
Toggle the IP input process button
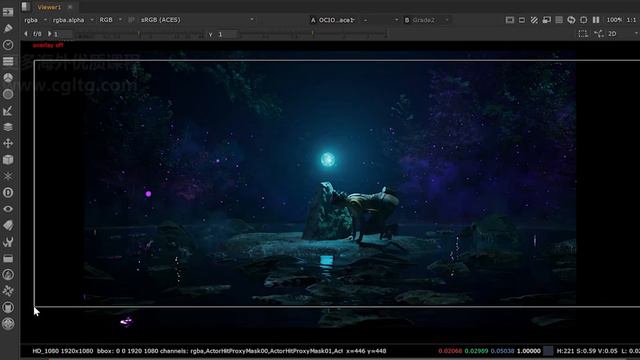pyautogui.click(x=131, y=20)
